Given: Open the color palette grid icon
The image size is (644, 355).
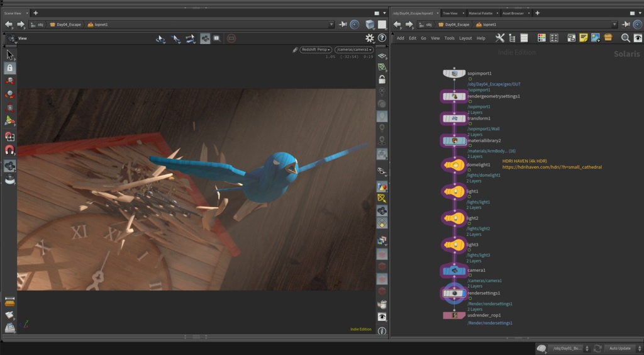Looking at the screenshot, I should 541,38.
